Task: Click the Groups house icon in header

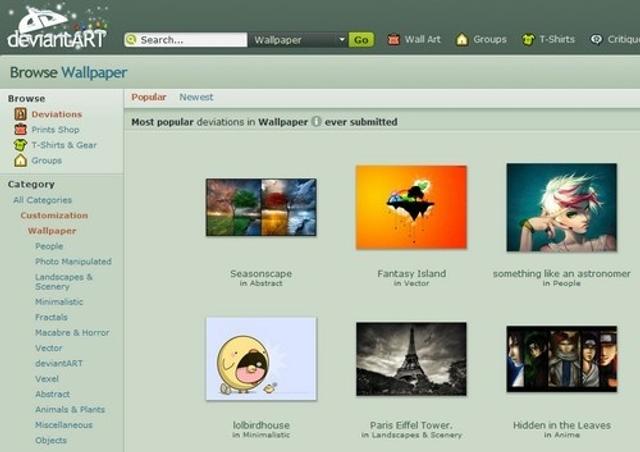Action: pyautogui.click(x=462, y=40)
